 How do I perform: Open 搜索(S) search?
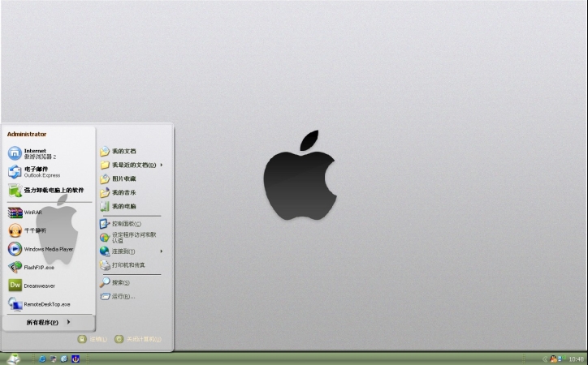131,282
